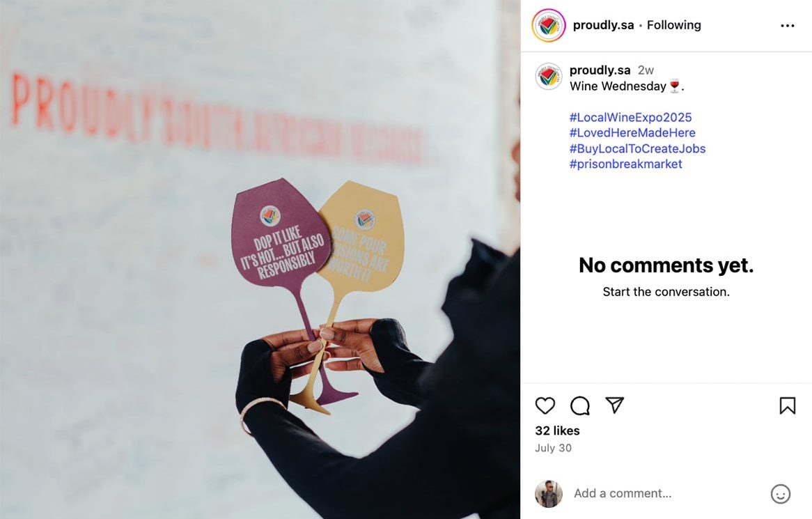Open the #BuyLocalToCreateJobs hashtag
812x519 pixels.
(x=637, y=148)
